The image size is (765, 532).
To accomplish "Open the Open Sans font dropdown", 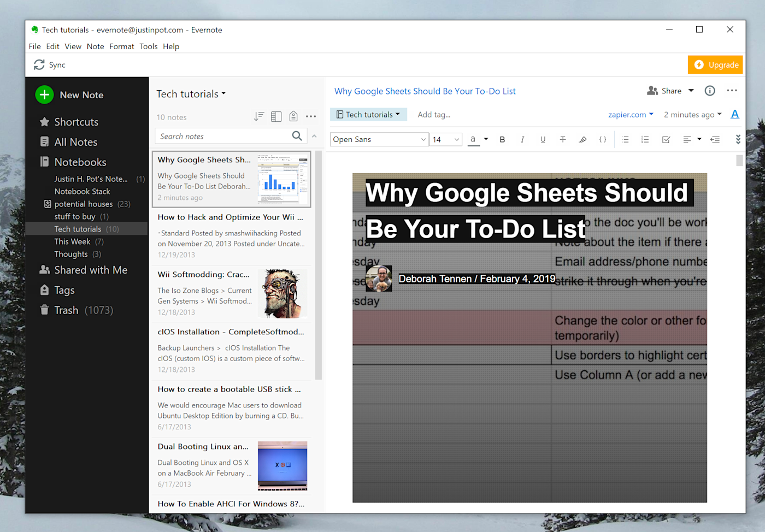I will 379,140.
